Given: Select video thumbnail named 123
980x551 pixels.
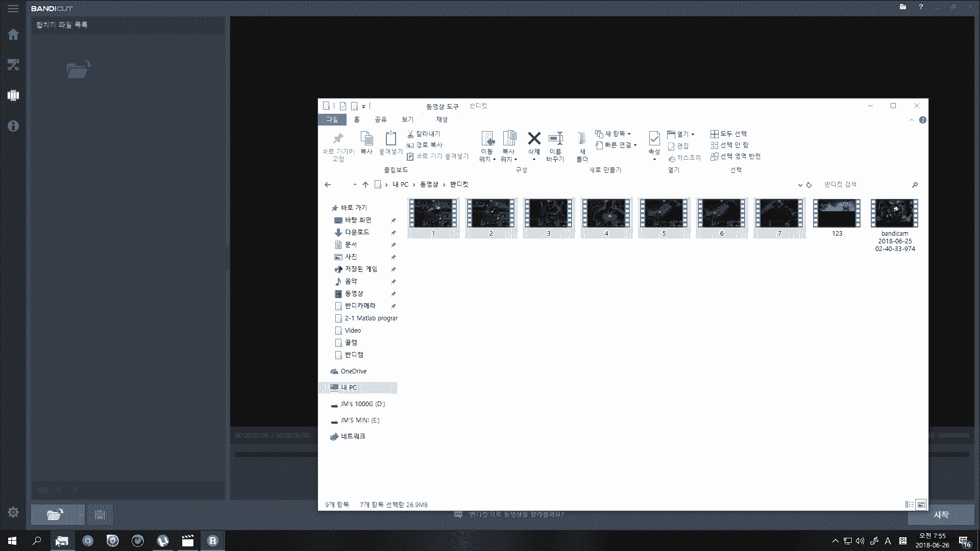Looking at the screenshot, I should 837,218.
